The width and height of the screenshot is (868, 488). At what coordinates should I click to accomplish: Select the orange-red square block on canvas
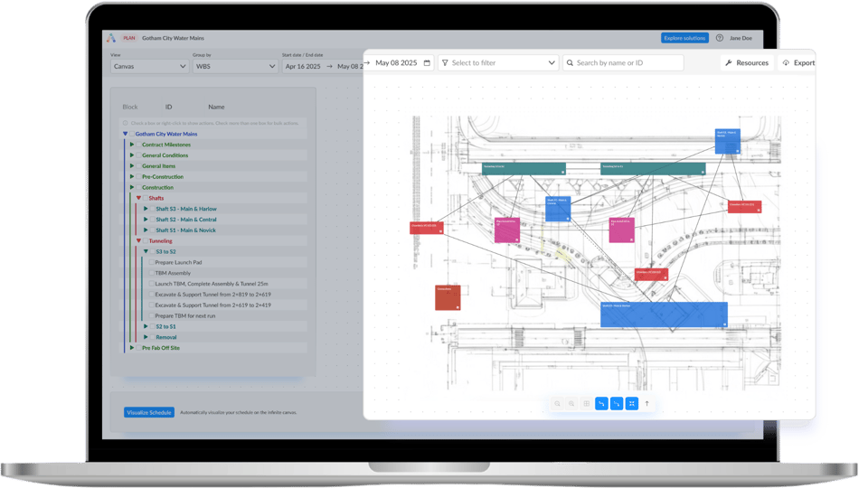448,297
